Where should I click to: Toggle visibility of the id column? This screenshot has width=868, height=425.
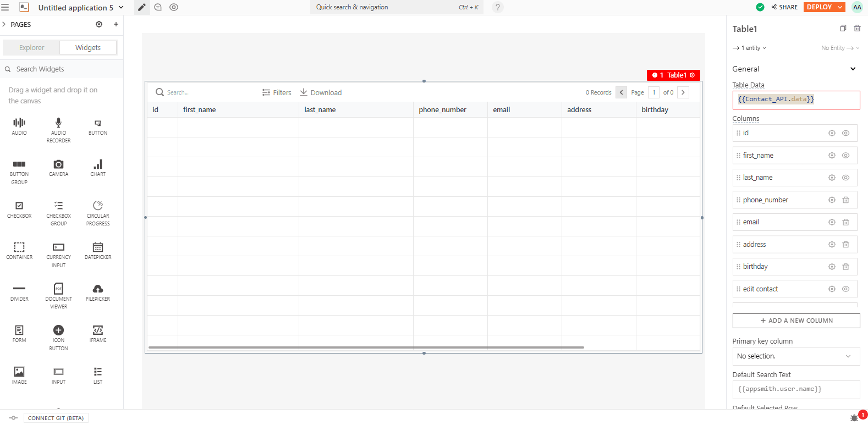pos(846,133)
